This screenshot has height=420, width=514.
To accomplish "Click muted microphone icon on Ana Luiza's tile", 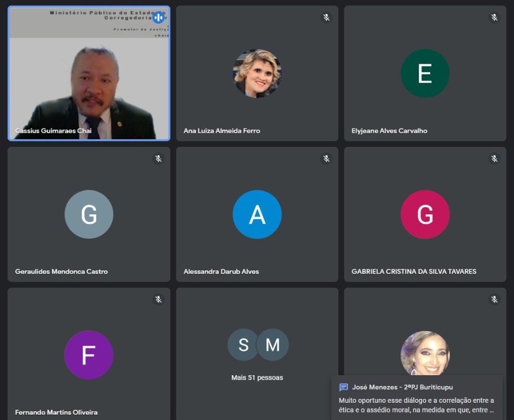I will tap(326, 17).
